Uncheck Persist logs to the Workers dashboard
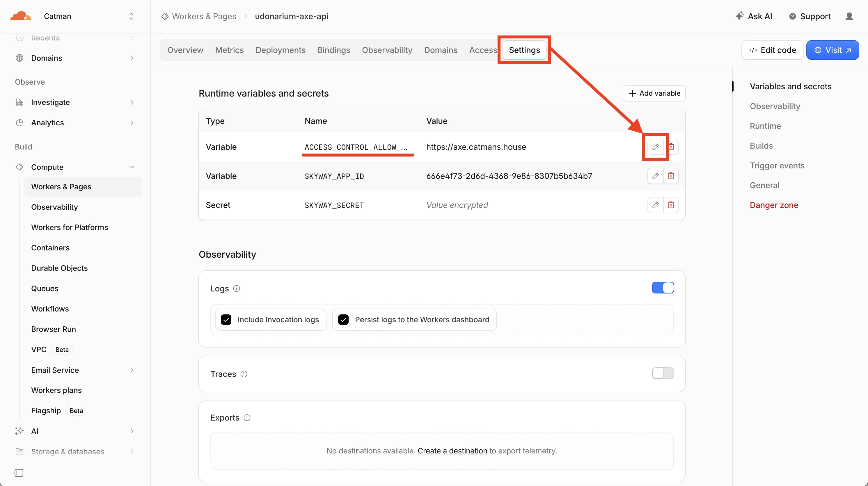The width and height of the screenshot is (868, 486). tap(343, 320)
